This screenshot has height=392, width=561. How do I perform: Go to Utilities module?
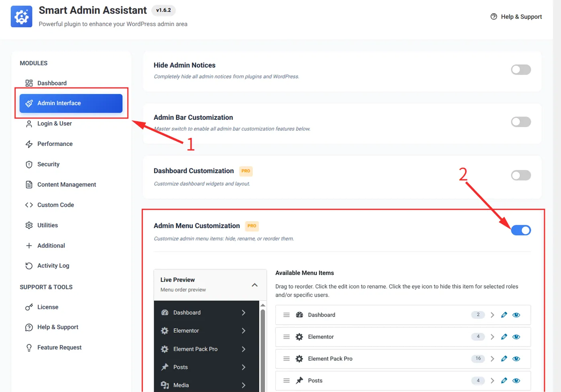pos(71,225)
